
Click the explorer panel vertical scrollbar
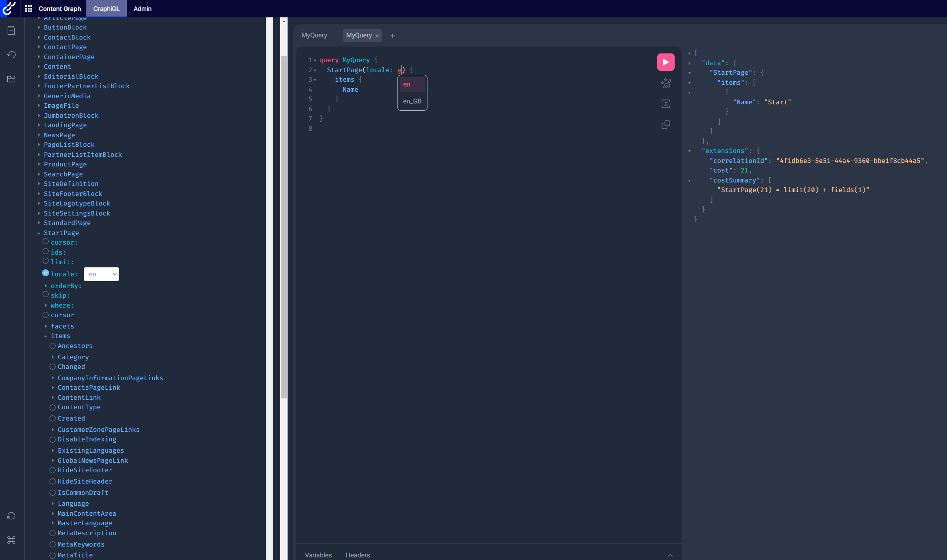(x=284, y=226)
